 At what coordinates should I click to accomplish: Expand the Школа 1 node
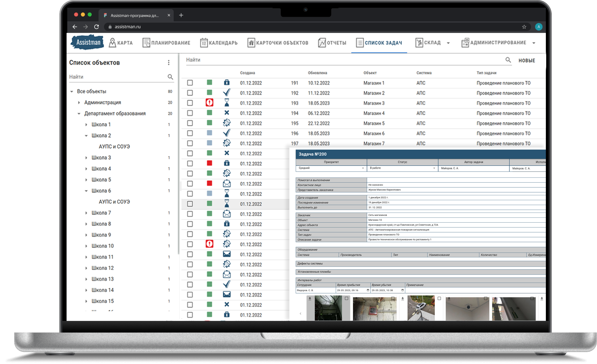click(86, 125)
